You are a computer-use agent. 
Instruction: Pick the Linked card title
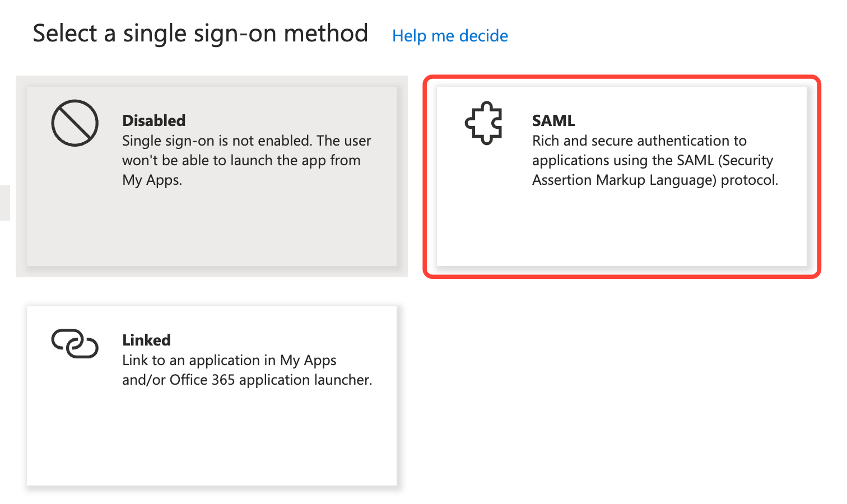(146, 340)
